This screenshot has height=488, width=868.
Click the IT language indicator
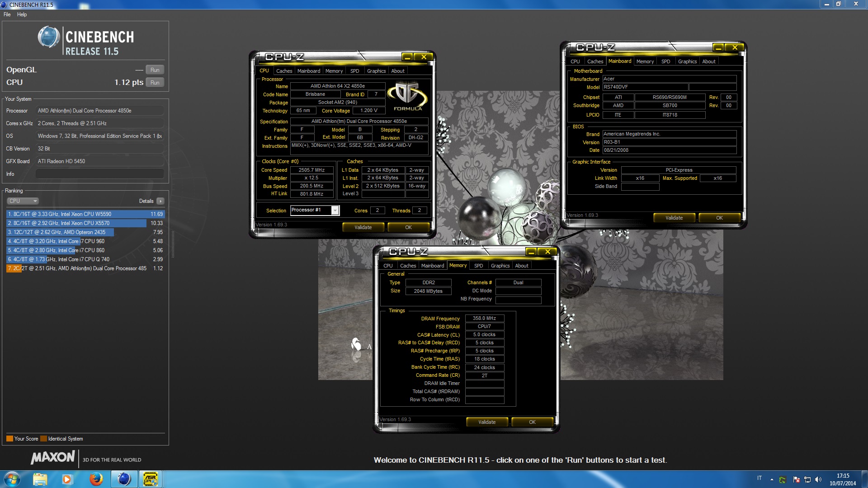tap(759, 478)
